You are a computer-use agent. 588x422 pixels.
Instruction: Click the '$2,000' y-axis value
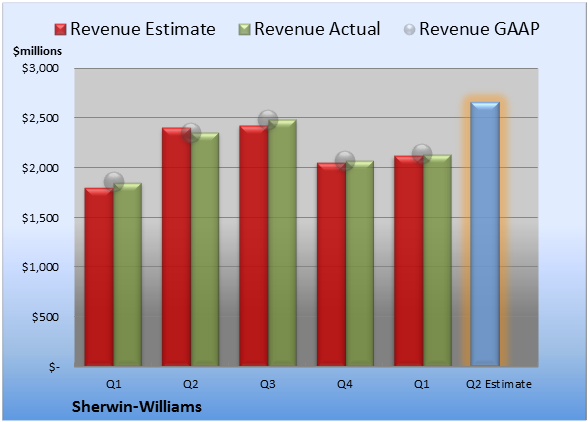tap(40, 168)
